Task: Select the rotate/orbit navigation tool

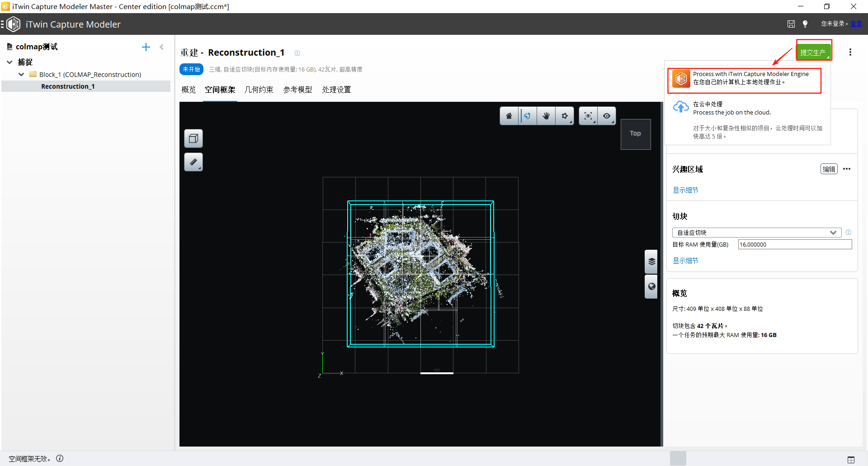Action: click(528, 116)
